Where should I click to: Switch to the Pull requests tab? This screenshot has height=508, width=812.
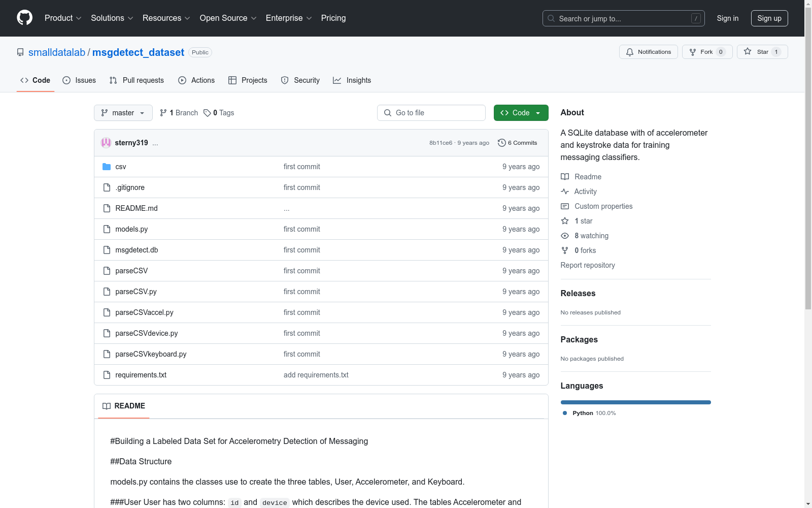click(x=137, y=80)
